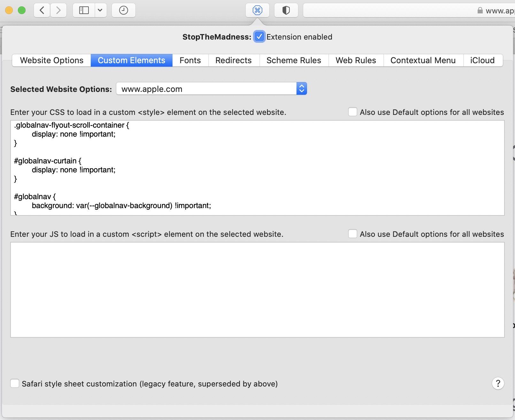The height and width of the screenshot is (420, 515).
Task: Enable Default options checkbox for JS
Action: 353,234
